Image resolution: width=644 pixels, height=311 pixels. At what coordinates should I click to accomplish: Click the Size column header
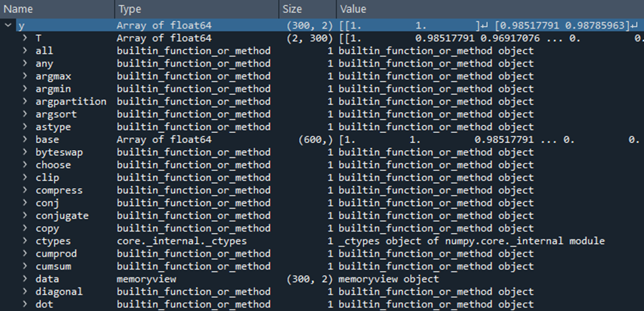click(x=308, y=9)
